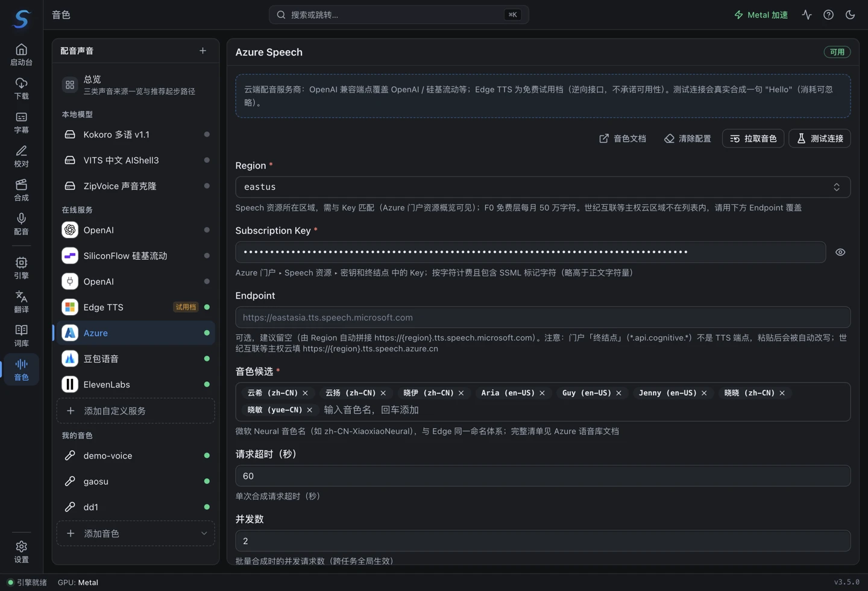Open the 翻译 translation section
The width and height of the screenshot is (868, 591).
pyautogui.click(x=21, y=302)
